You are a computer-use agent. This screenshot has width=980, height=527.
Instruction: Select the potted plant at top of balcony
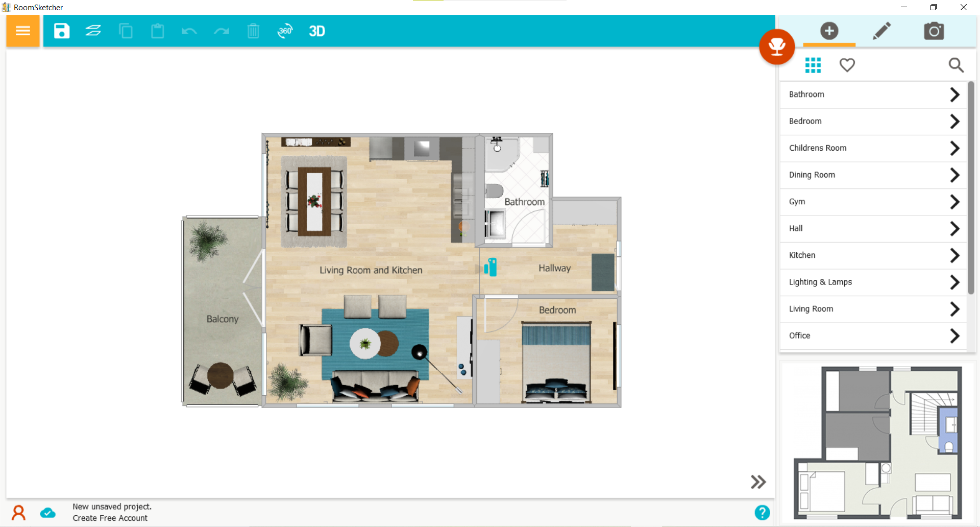[x=207, y=239]
